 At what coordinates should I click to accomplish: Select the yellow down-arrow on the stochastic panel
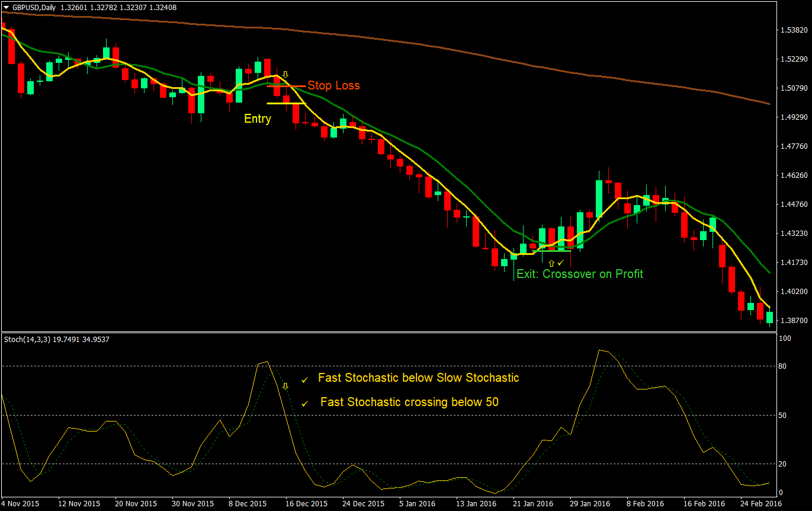(285, 386)
